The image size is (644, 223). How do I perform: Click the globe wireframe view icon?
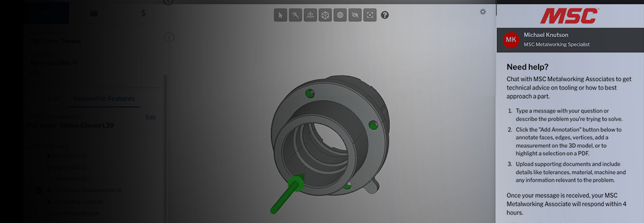[340, 15]
